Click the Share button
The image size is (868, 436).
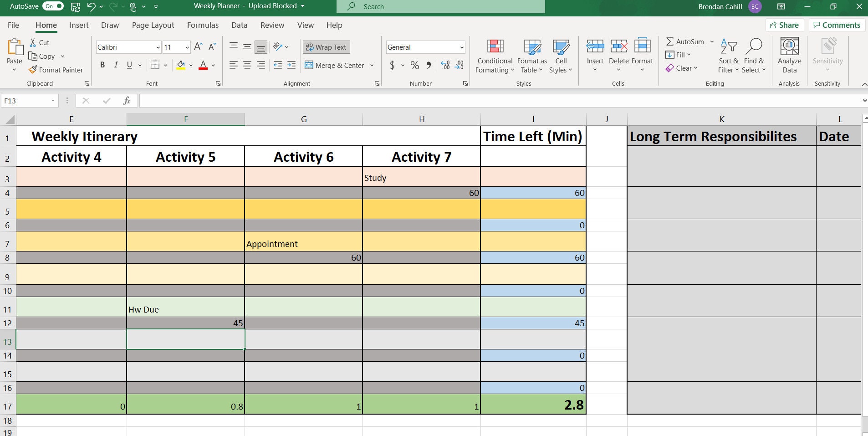coord(785,25)
